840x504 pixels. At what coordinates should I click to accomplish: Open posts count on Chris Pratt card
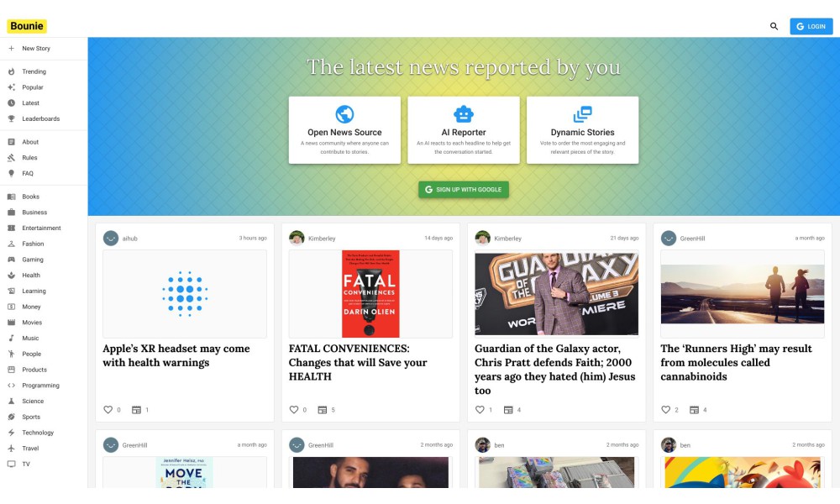coord(512,410)
